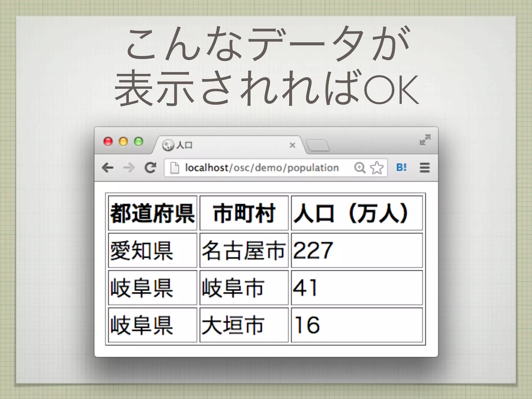
Task: Open the Hatena Bookmark B! extension
Action: coord(402,168)
